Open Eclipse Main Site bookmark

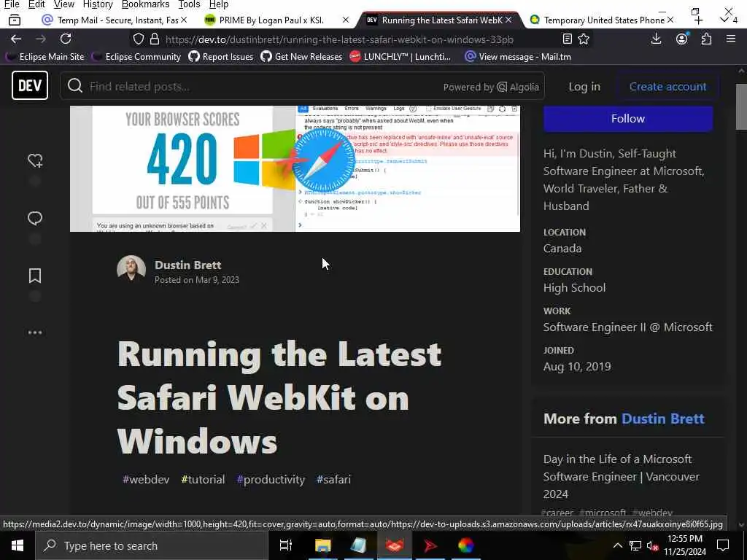44,57
